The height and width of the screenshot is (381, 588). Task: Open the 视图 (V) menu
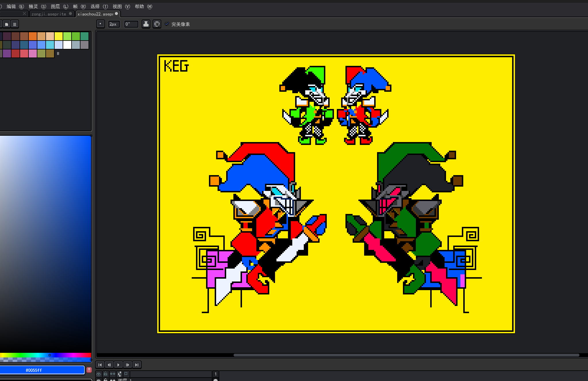pyautogui.click(x=121, y=6)
